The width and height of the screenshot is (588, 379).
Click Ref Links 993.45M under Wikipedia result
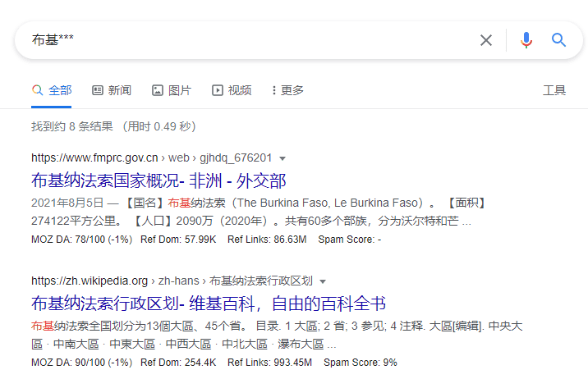click(269, 362)
